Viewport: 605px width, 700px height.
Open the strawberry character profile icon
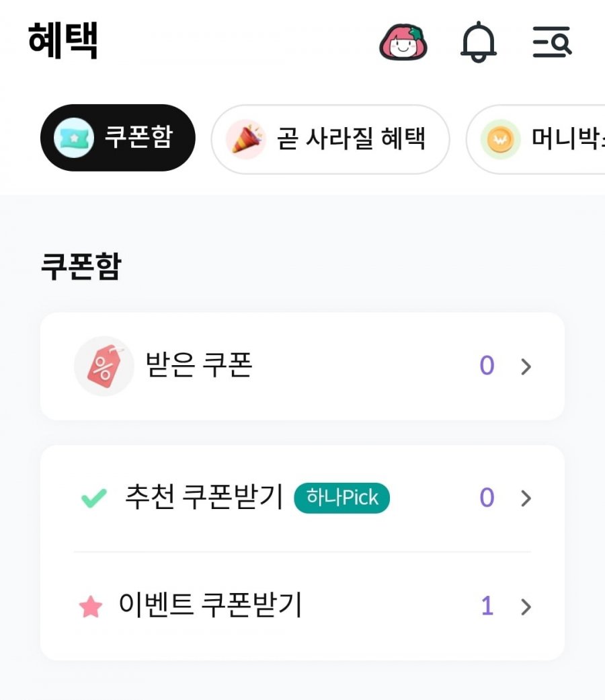click(403, 42)
